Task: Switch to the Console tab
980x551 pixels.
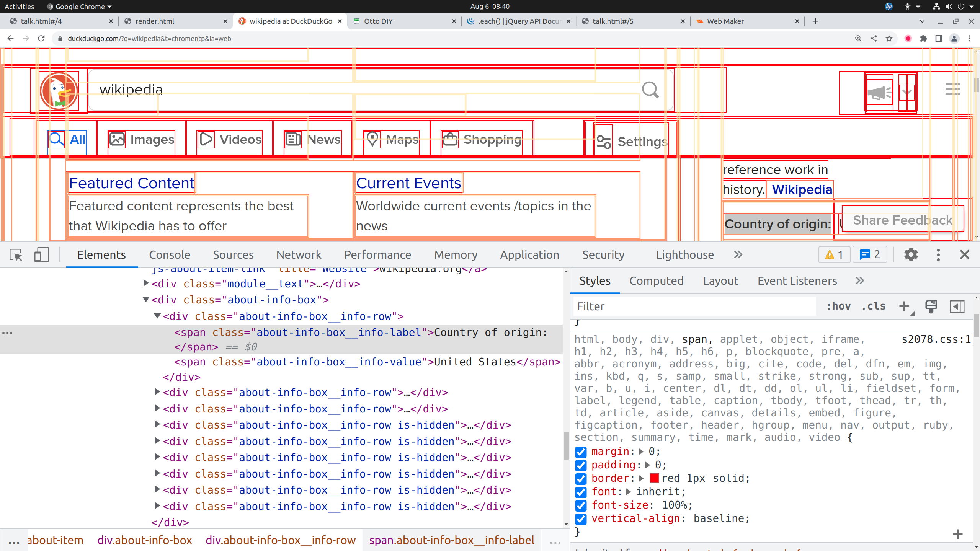Action: click(170, 255)
